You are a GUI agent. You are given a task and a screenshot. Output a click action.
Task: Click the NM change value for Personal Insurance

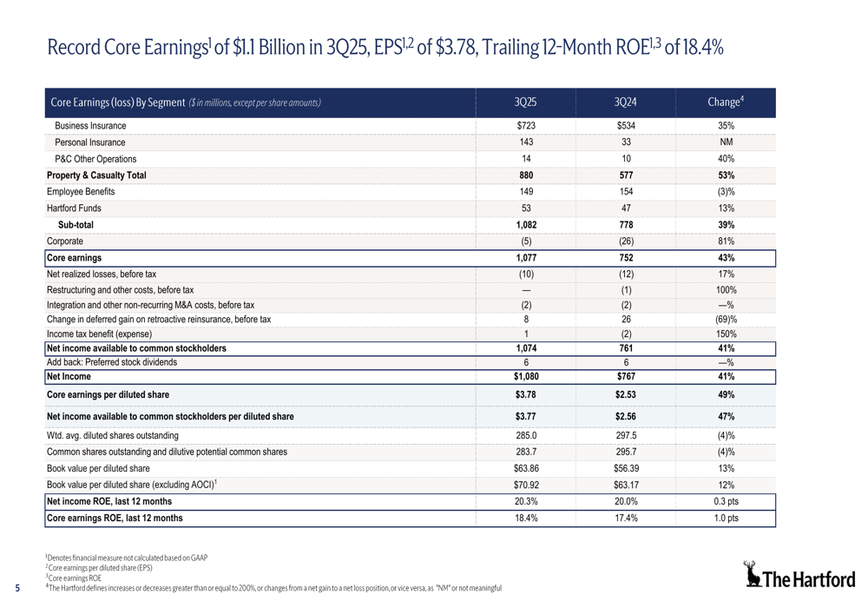[x=727, y=142]
